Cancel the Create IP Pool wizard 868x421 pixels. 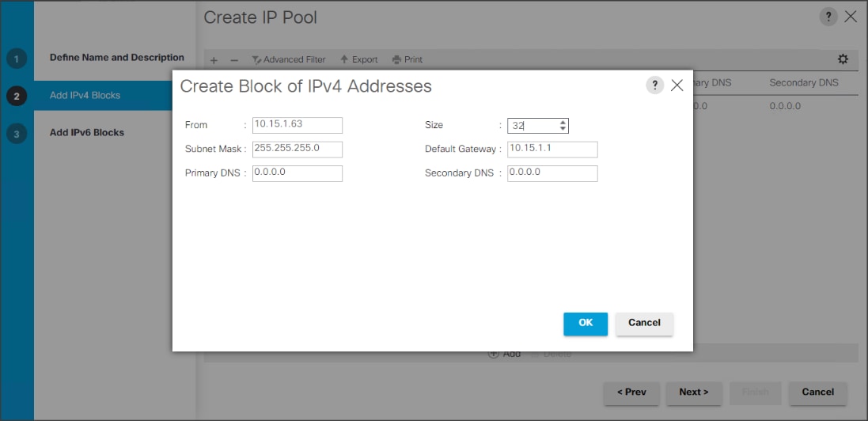[818, 393]
